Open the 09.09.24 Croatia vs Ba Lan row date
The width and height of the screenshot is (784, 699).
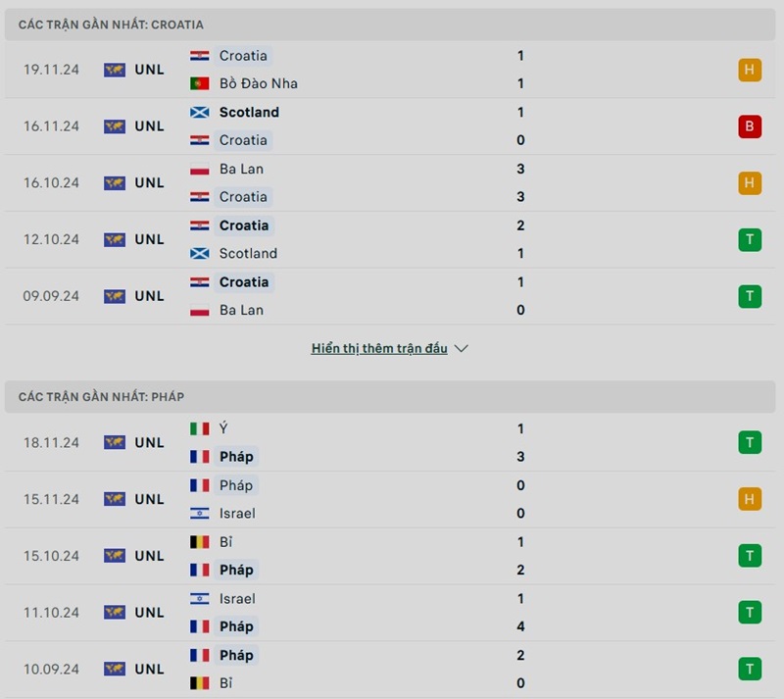point(52,296)
